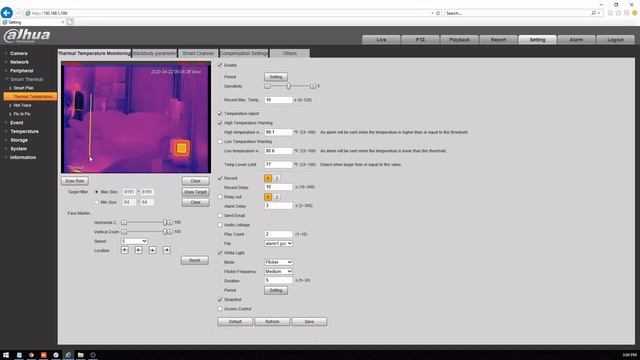Select Record channel 1 orange button
The width and height of the screenshot is (640, 360).
(x=268, y=178)
